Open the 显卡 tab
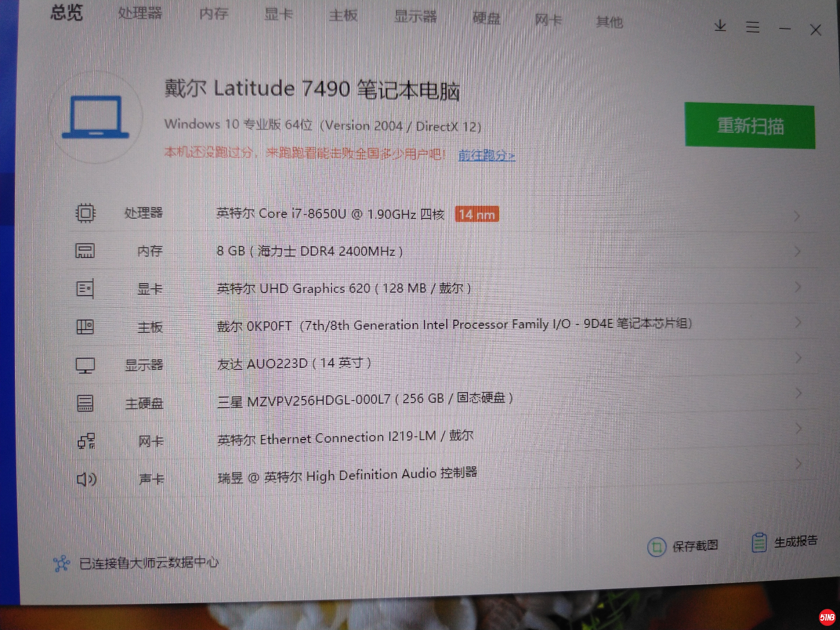 click(278, 15)
